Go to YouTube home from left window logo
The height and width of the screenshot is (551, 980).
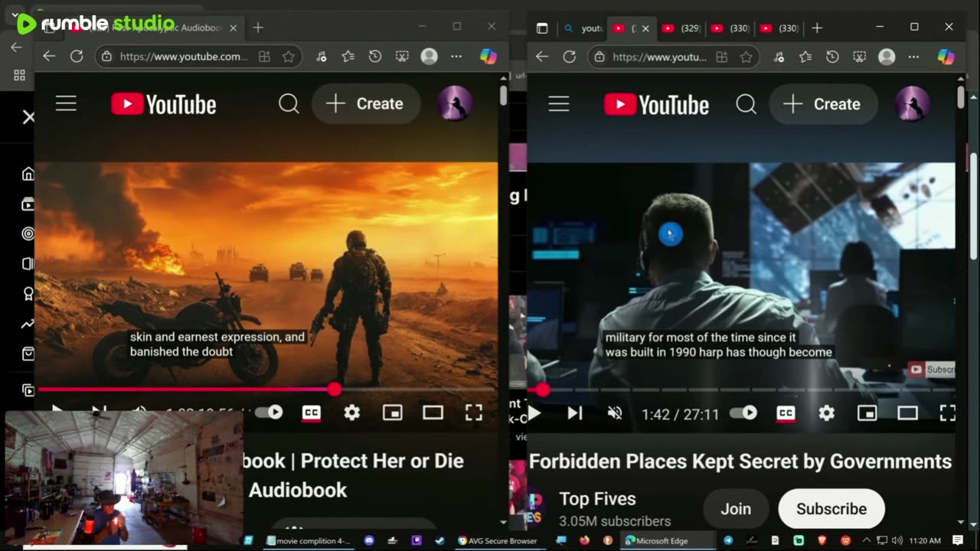164,104
